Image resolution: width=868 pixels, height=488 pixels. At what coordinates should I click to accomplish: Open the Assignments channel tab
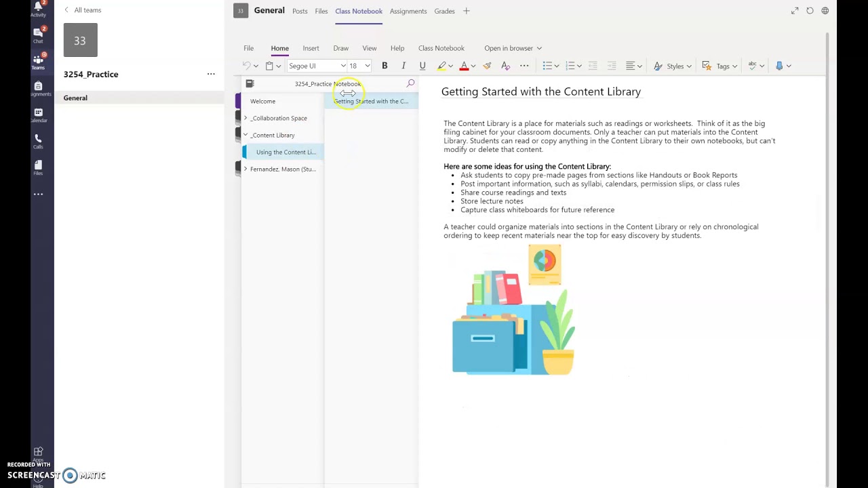tap(408, 11)
